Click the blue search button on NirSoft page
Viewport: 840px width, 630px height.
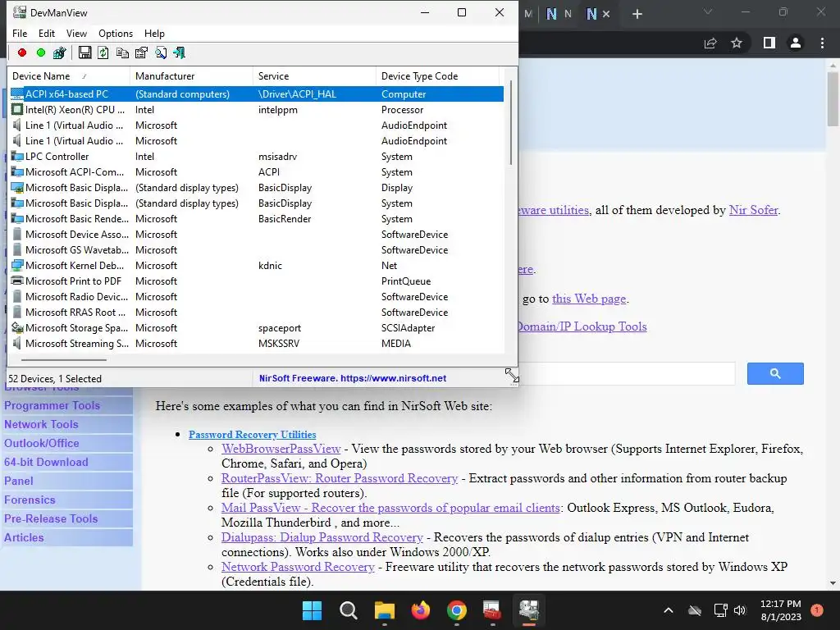point(775,373)
